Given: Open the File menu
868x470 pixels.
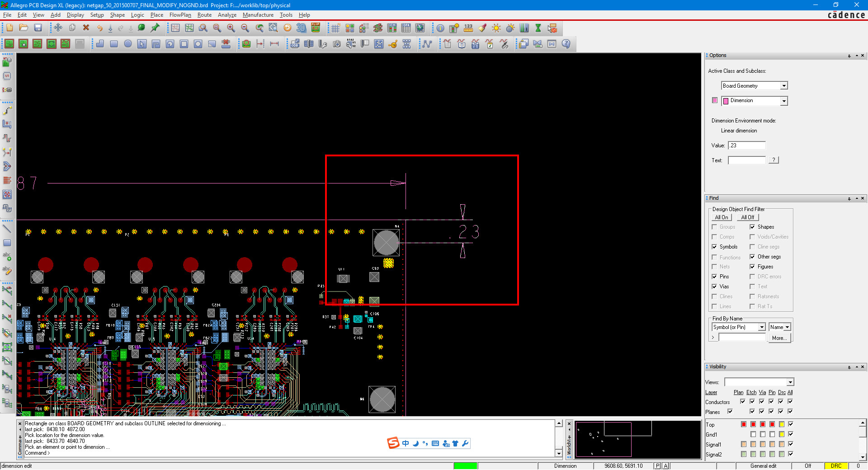Looking at the screenshot, I should click(7, 15).
